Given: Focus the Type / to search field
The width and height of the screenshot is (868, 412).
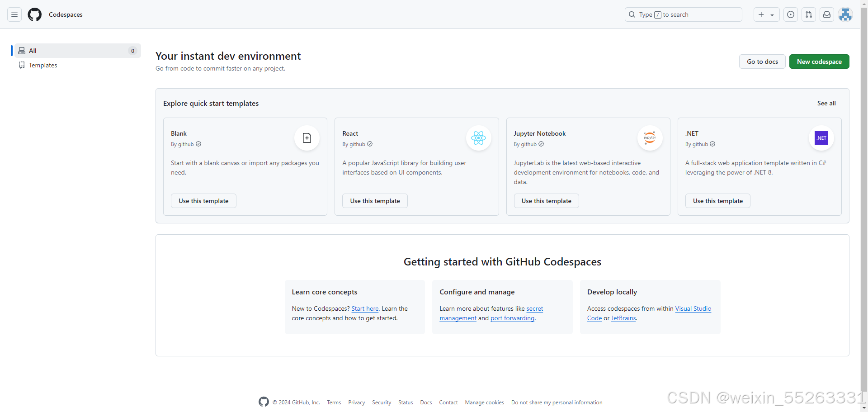Looking at the screenshot, I should pos(684,14).
